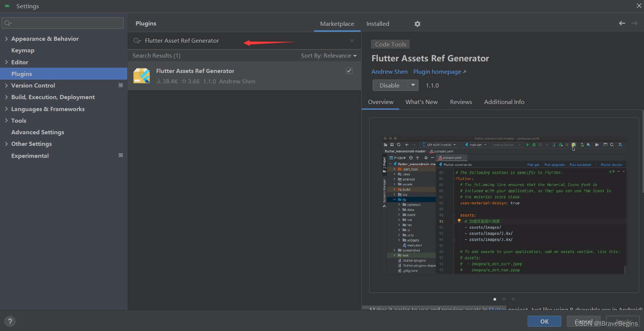Open the Reviews tab
Viewport: 644px width, 331px height.
461,102
